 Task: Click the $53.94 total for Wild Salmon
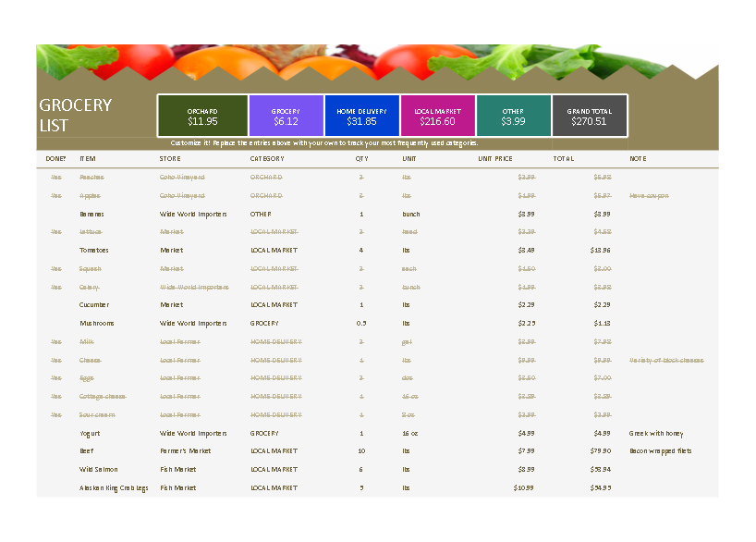[600, 469]
